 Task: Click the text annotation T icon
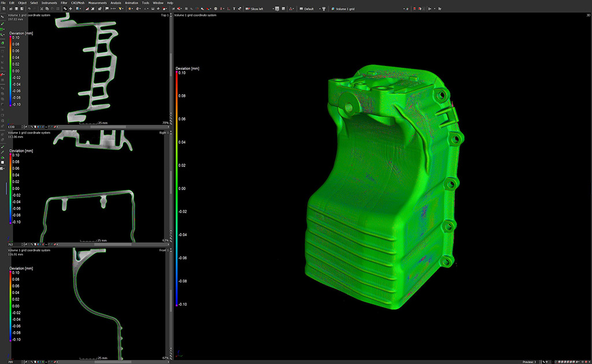[234, 9]
